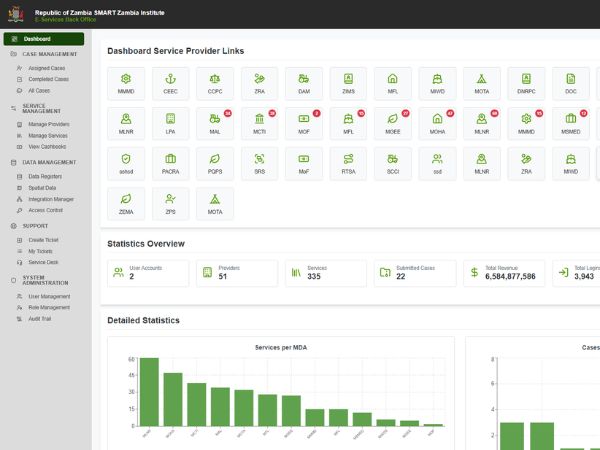Viewport: 600px width, 450px height.
Task: Open Completed Cases in sidebar
Action: click(48, 79)
